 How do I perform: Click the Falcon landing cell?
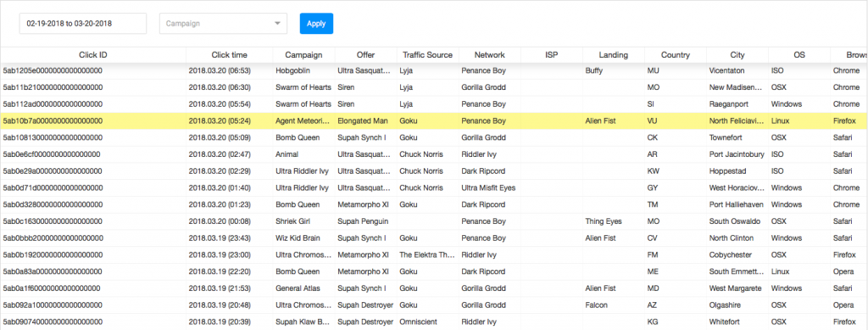click(596, 305)
